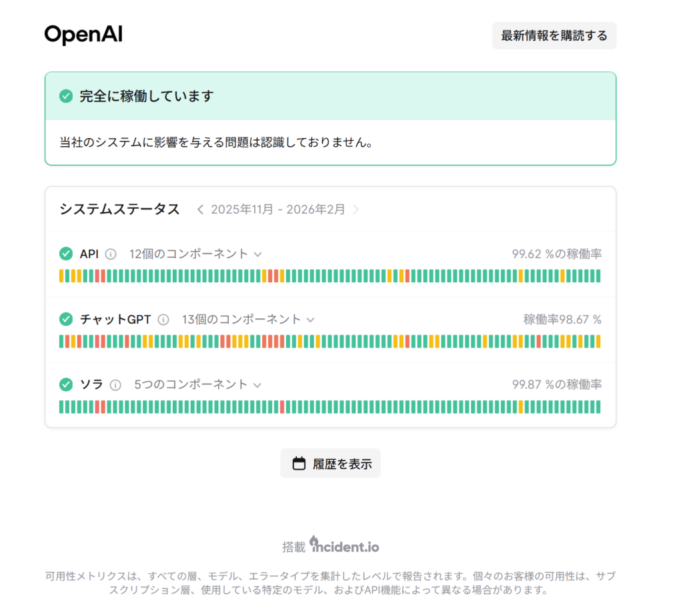Go to next date range
The height and width of the screenshot is (616, 683).
(356, 210)
